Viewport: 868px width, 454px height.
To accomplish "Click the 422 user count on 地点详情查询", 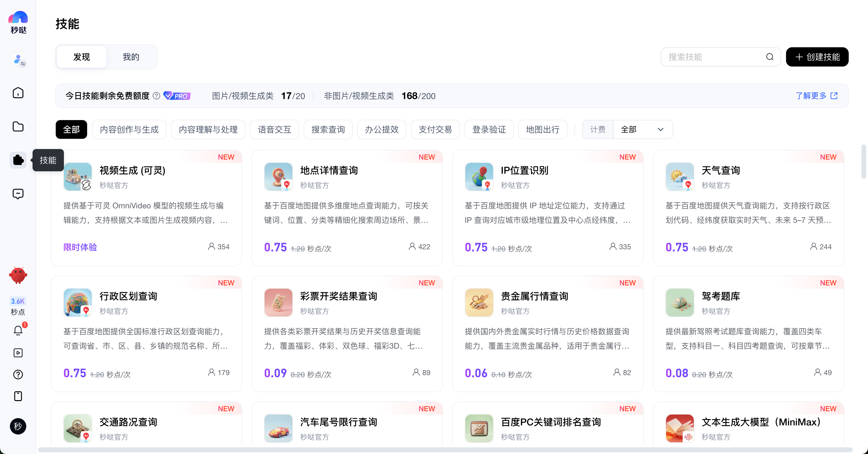I will pos(420,247).
